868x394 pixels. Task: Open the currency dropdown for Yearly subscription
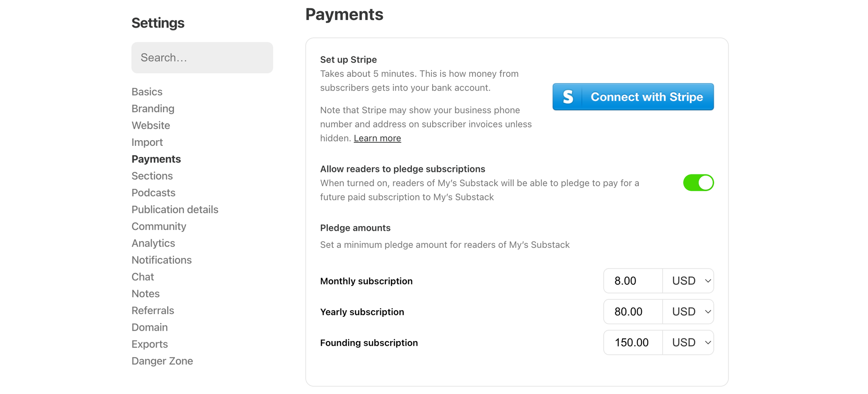[x=688, y=312]
